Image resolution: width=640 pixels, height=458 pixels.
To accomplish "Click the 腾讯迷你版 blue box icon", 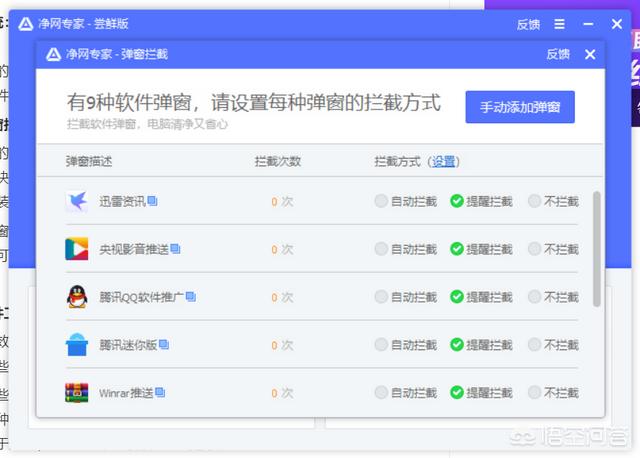I will pyautogui.click(x=77, y=345).
